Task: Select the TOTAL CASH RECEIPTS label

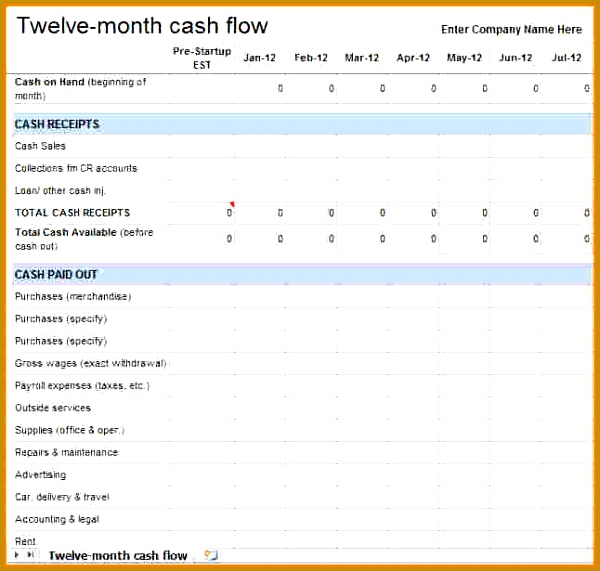Action: click(73, 212)
